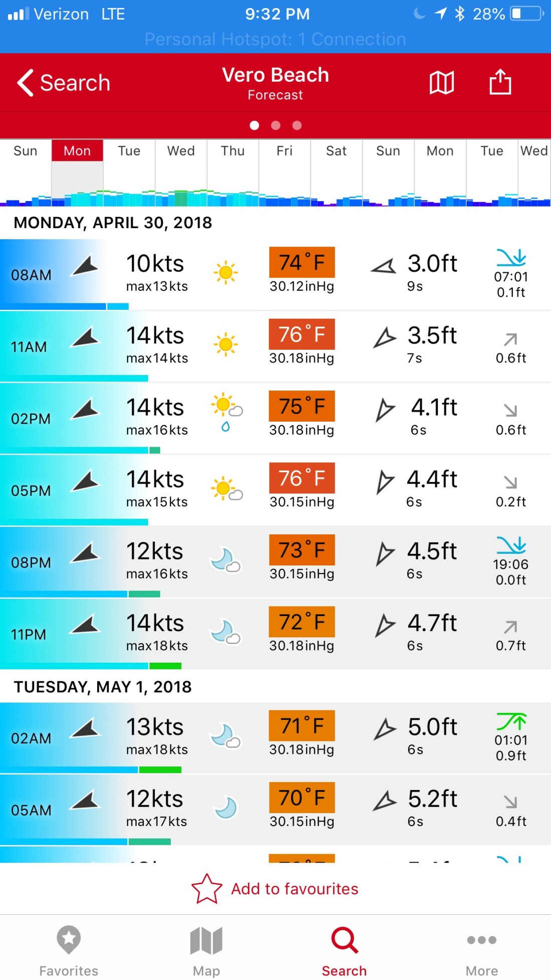This screenshot has height=980, width=551.
Task: Tap the More dots icon
Action: pos(481,940)
